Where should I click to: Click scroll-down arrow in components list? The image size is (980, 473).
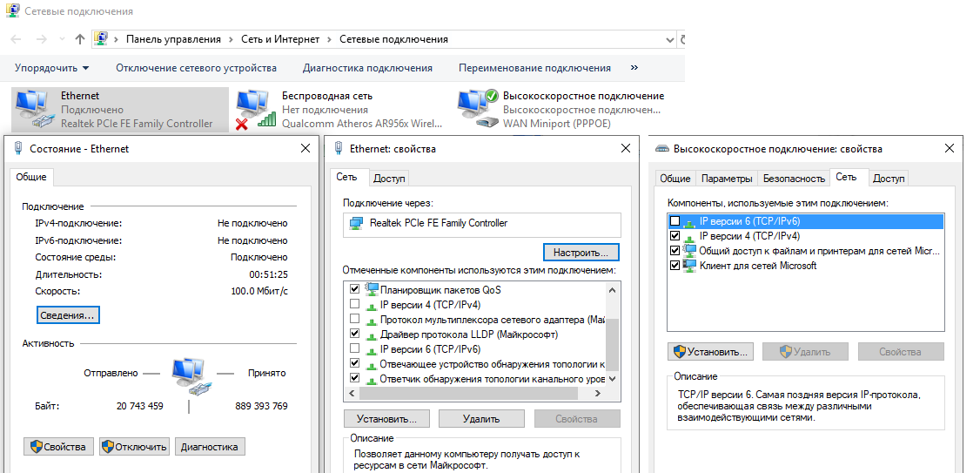[x=612, y=379]
